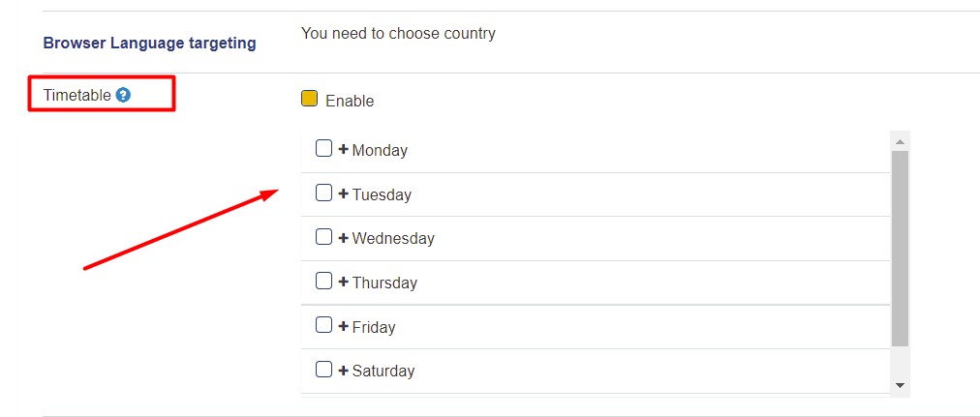Viewport: 980px width, 417px height.
Task: Expand Friday with its plus icon
Action: (x=343, y=326)
